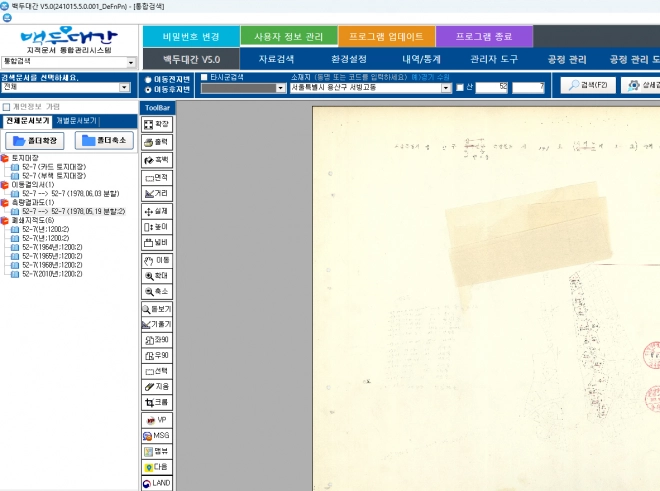Click the 좌90 rotate left tool

click(156, 340)
